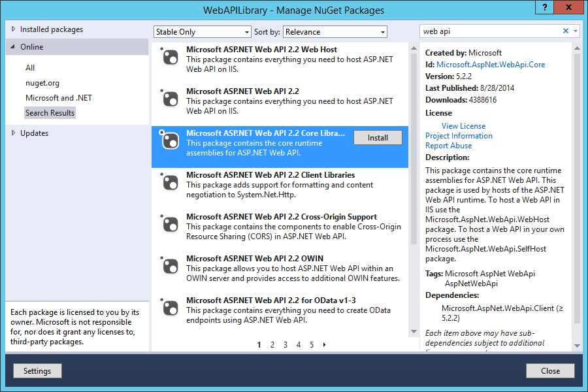Select Microsoft ASP.NET Web API 2.2 OWIN title
588x392 pixels.
pyautogui.click(x=255, y=259)
